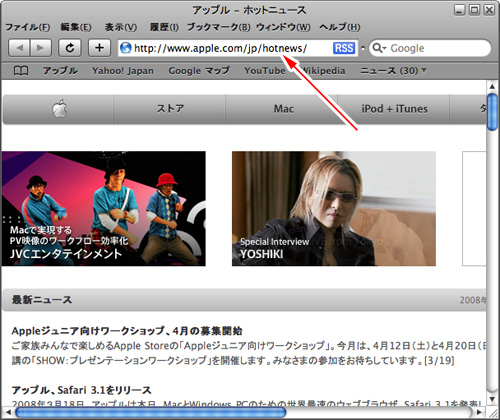Open the JVCエンタテインメント banner thumbnail
This screenshot has height=420, width=500.
[103, 209]
